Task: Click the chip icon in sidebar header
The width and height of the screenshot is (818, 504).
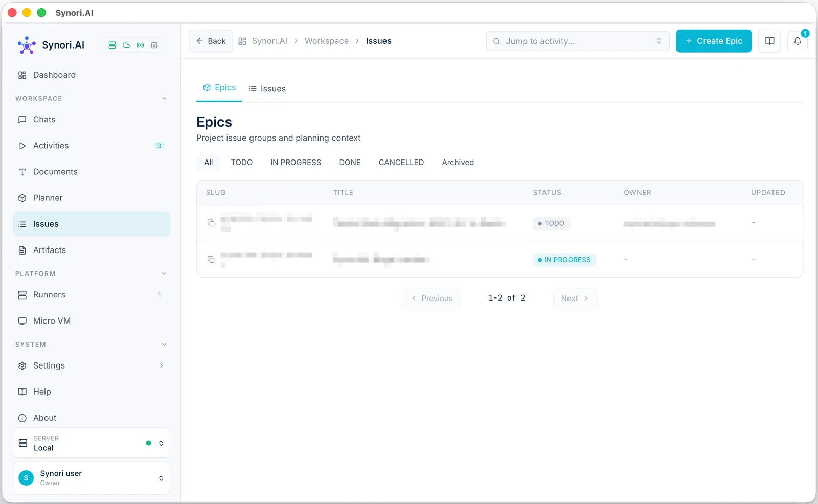Action: 154,45
